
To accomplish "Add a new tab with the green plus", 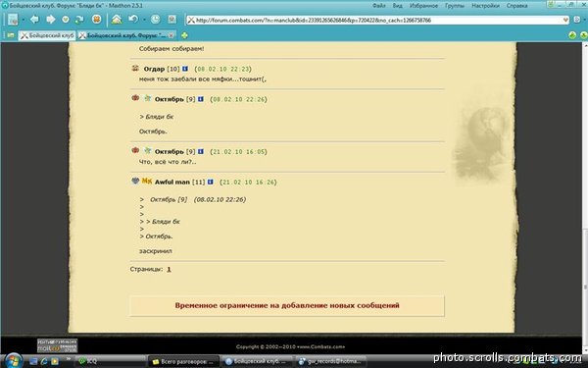I will [x=184, y=35].
